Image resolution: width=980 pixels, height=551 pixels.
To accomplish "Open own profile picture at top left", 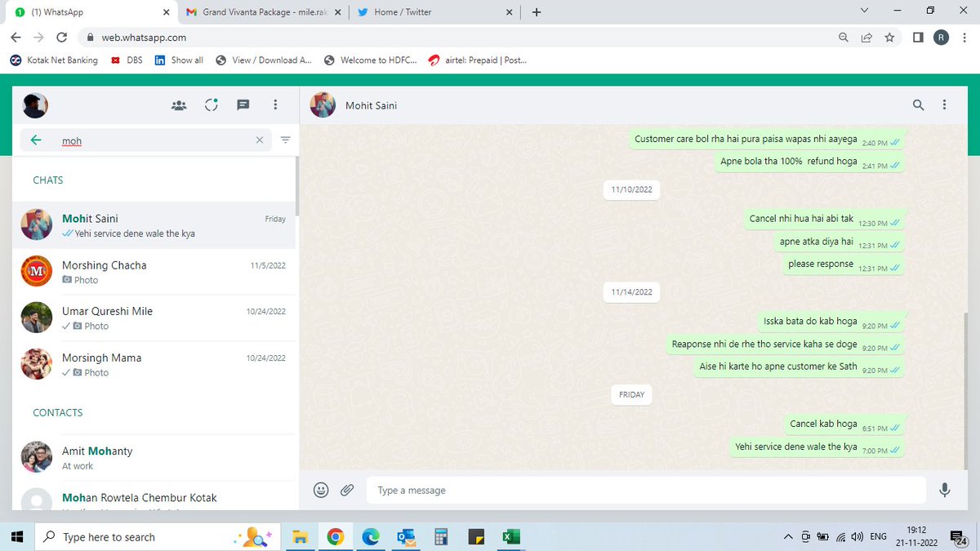I will 35,105.
